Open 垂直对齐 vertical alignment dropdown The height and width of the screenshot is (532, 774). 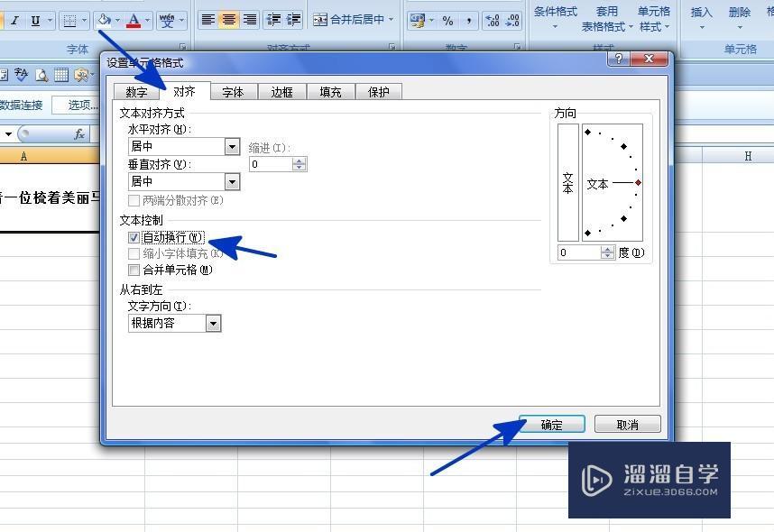(x=233, y=181)
